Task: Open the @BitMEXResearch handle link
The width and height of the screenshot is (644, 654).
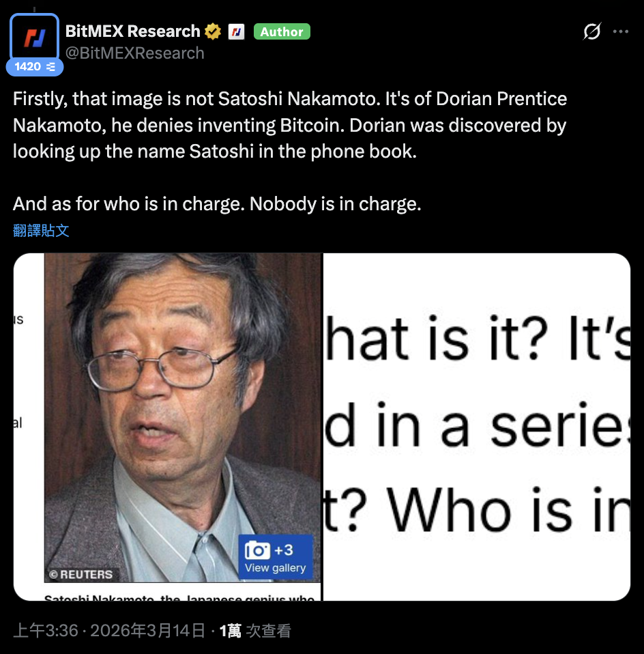Action: point(134,53)
